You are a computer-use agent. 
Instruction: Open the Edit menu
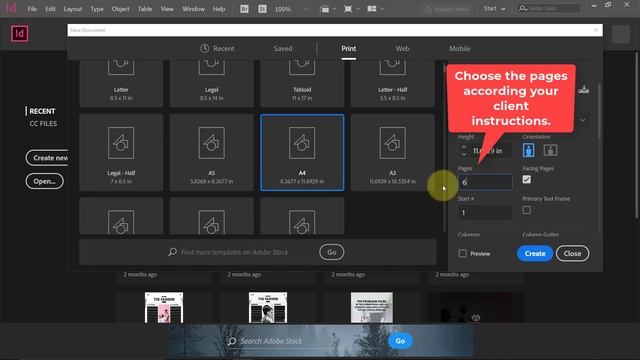pos(50,9)
